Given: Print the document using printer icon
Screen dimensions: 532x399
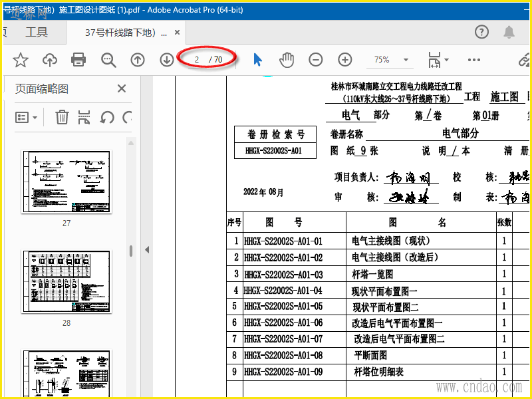Looking at the screenshot, I should coord(78,60).
